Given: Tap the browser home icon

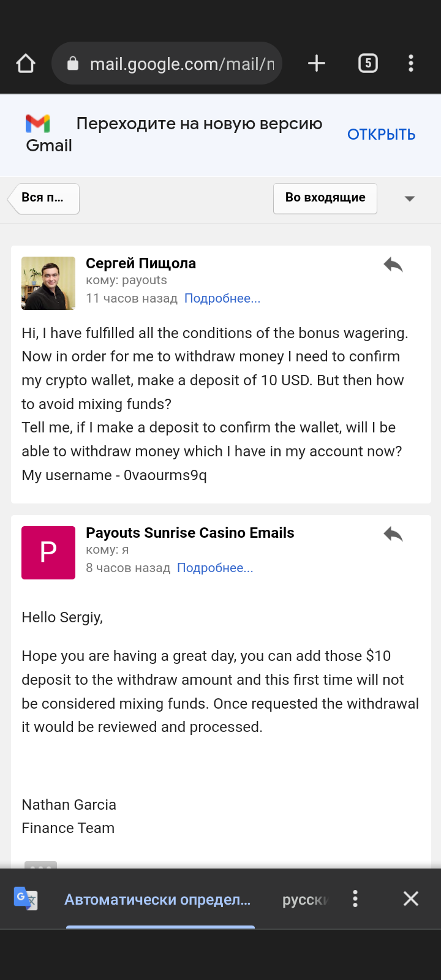Looking at the screenshot, I should (26, 63).
